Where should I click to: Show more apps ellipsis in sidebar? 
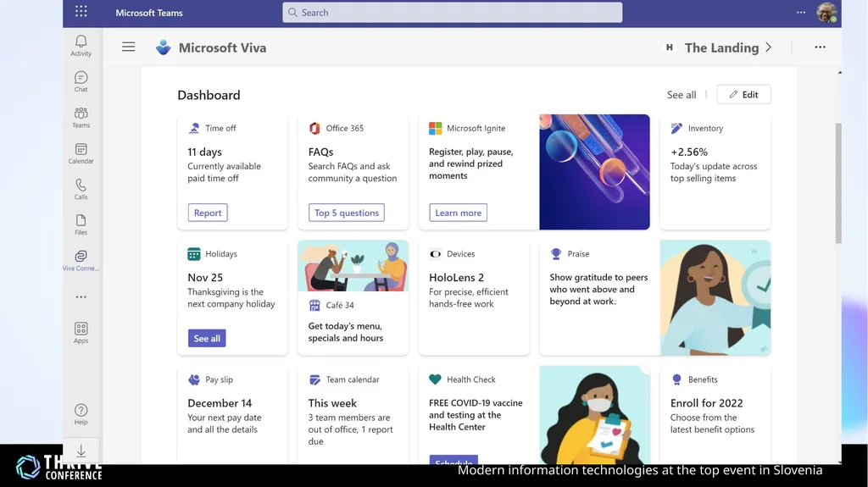(81, 297)
